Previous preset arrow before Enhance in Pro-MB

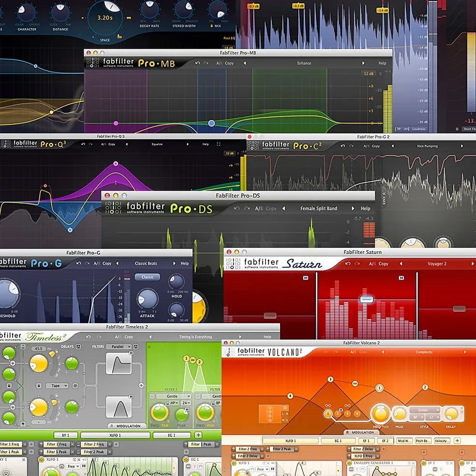[x=245, y=63]
